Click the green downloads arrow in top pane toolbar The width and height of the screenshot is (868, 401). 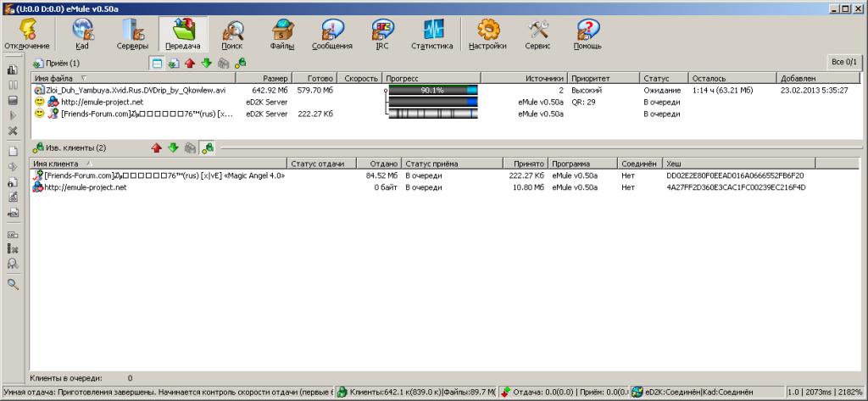[x=207, y=64]
